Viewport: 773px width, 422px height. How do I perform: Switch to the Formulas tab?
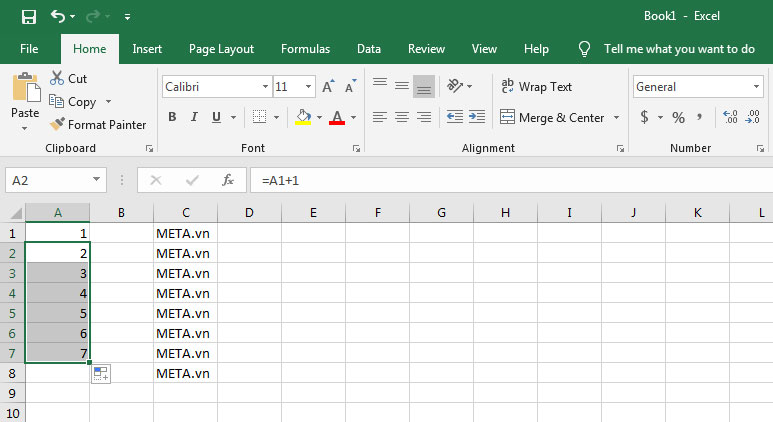tap(305, 49)
